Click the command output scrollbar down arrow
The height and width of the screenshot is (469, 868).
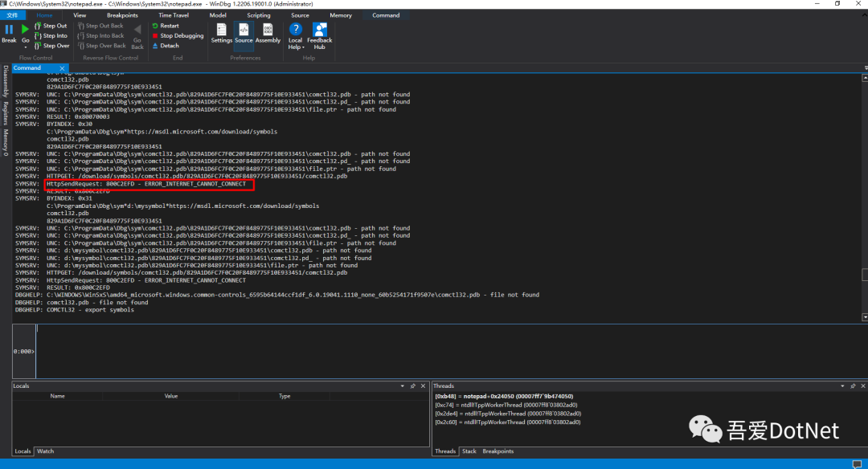click(x=865, y=317)
